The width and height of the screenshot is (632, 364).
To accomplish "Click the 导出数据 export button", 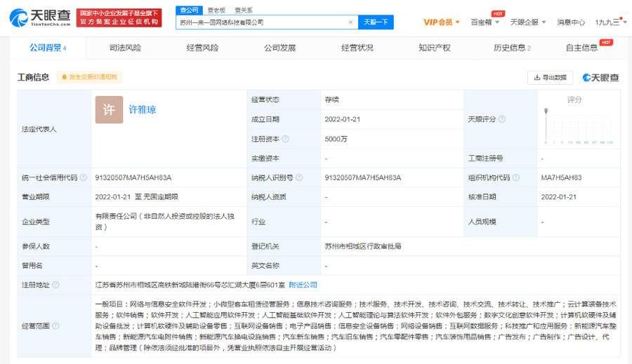I will [x=550, y=77].
